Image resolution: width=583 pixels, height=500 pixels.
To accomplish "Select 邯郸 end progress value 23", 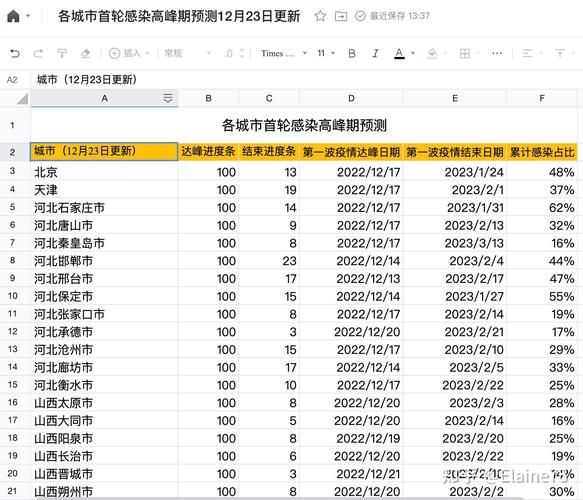I will (269, 261).
